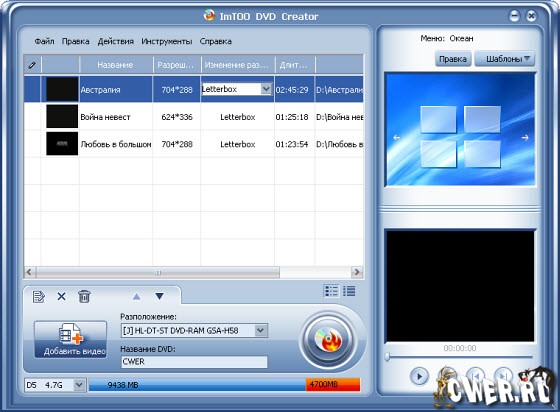Open the Правка menu in menu bar

click(x=75, y=41)
